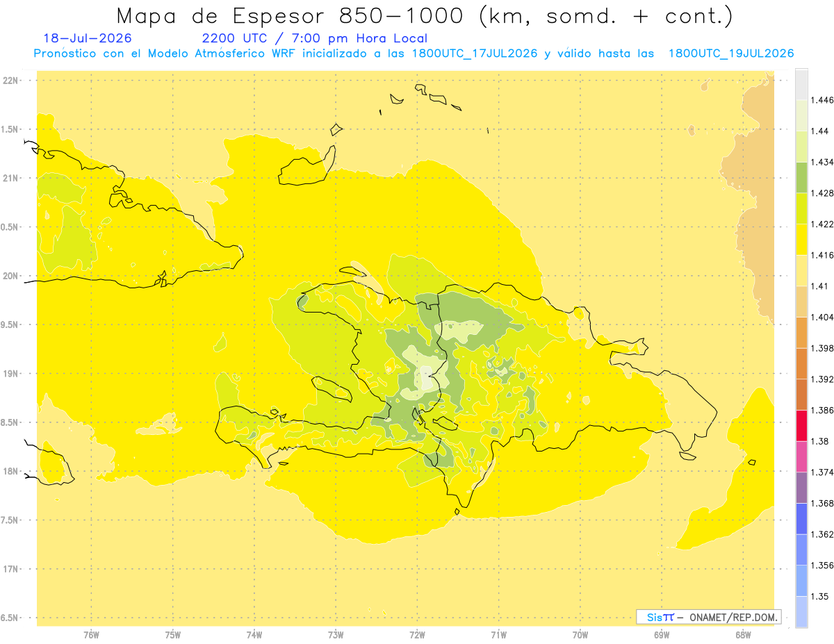
Task: Click the 22N latitude label
Action: pos(10,81)
